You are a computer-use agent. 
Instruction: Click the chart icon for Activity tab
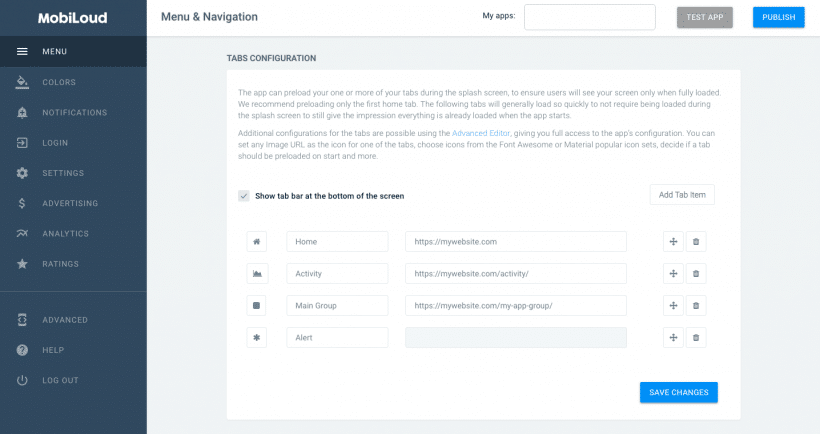(x=257, y=274)
